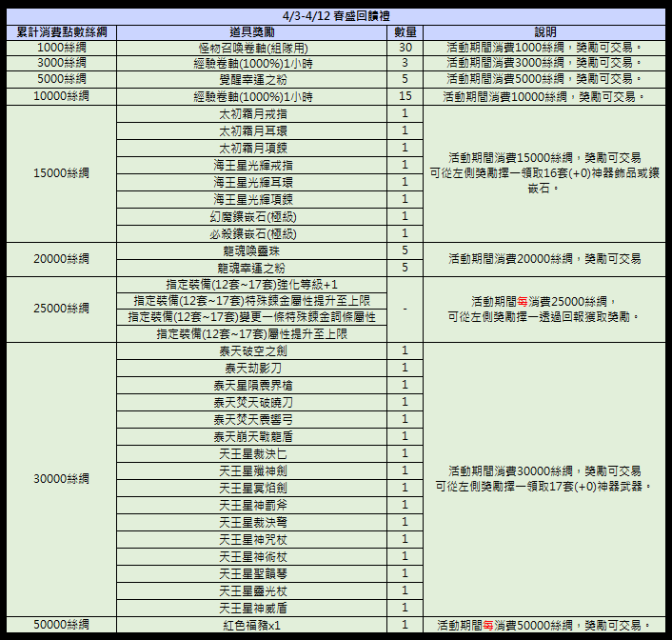Click the quantity cell showing 15
The image size is (672, 640).
(x=405, y=96)
